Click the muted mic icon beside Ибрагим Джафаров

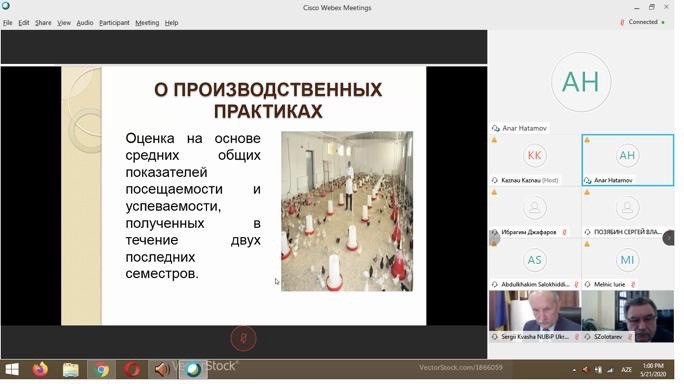coord(564,232)
